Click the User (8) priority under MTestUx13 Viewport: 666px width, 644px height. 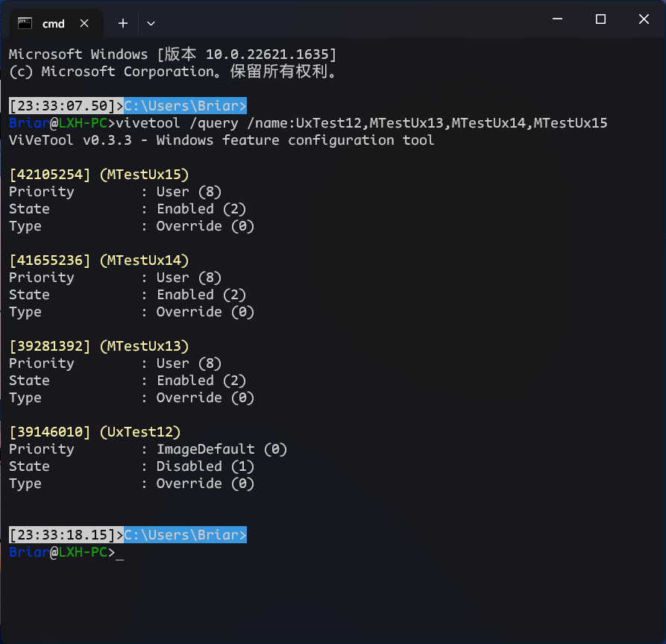(x=189, y=364)
